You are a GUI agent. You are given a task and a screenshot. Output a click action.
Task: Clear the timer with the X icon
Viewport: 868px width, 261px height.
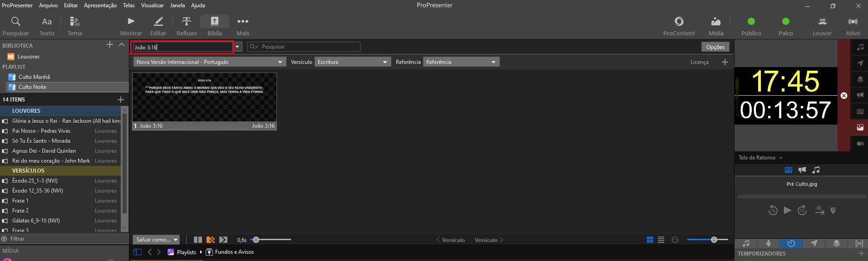click(844, 96)
